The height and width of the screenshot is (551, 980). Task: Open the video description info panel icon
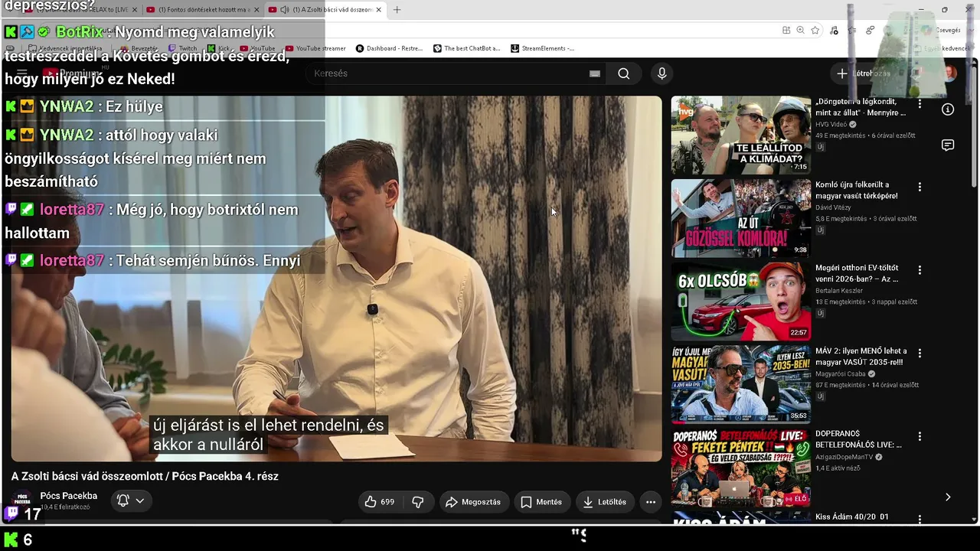[x=948, y=109]
